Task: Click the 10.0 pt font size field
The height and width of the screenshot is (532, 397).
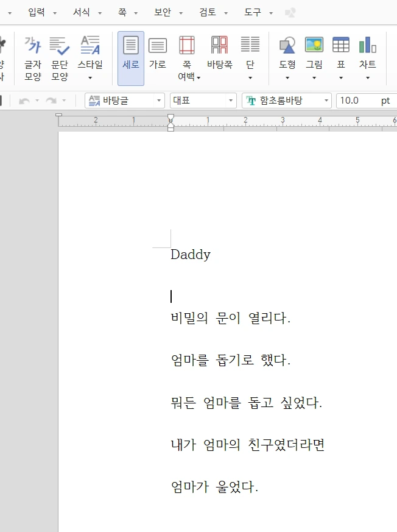Action: (366, 101)
